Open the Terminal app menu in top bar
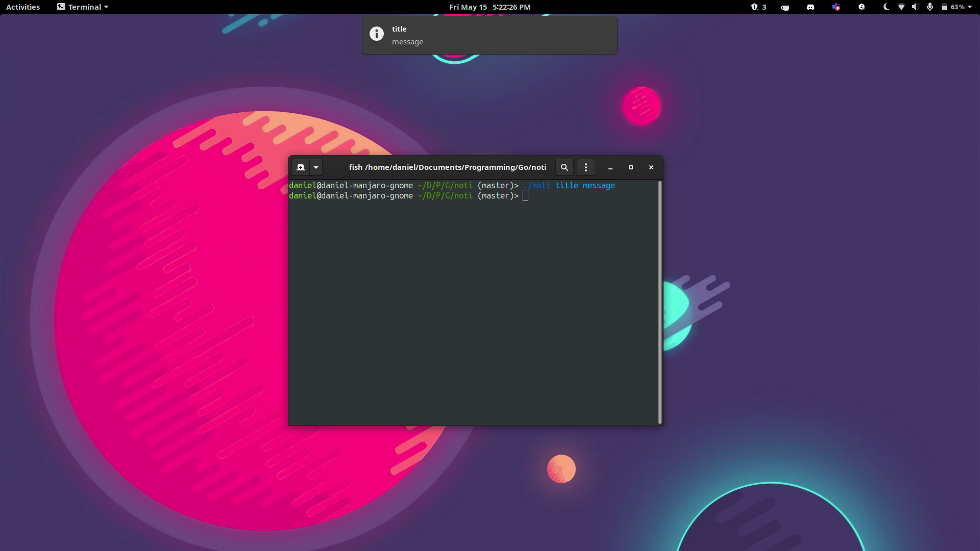Screen dimensions: 980x551 [82, 7]
